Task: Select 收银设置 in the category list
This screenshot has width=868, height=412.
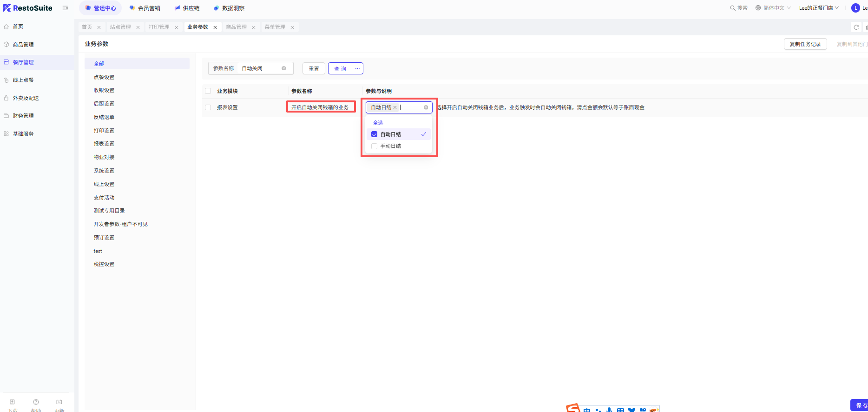Action: click(x=104, y=90)
